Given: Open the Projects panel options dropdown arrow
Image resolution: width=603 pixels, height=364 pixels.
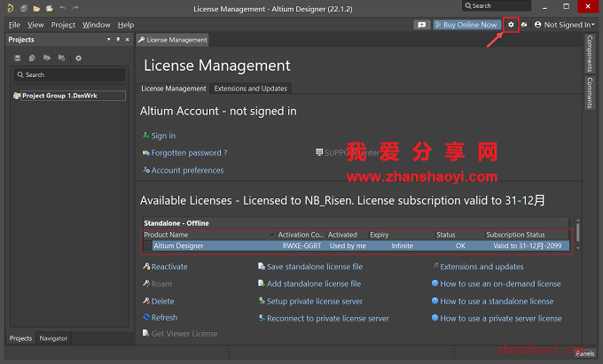Looking at the screenshot, I should (x=109, y=39).
